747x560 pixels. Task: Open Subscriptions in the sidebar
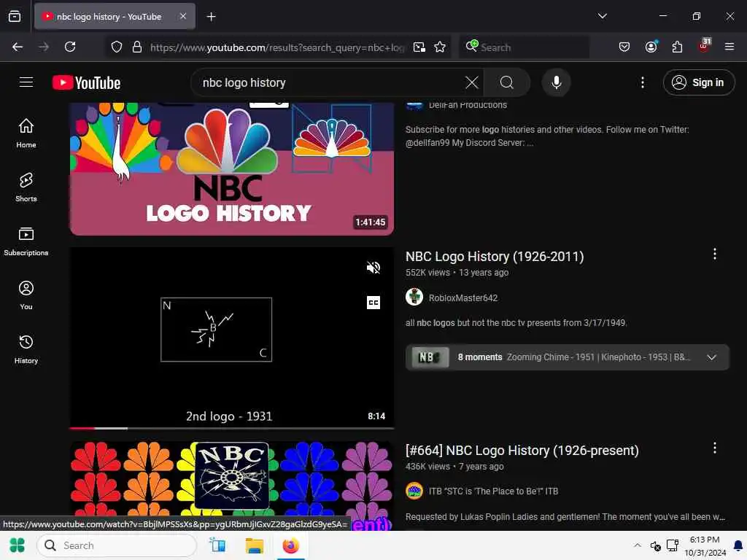pos(26,241)
